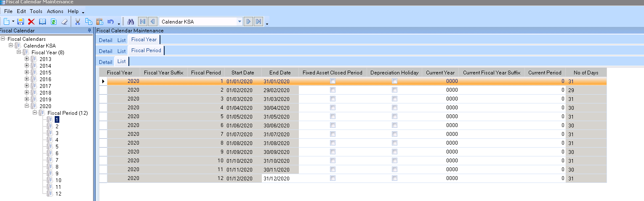644x201 pixels.
Task: Click the Start Date column header
Action: click(x=243, y=73)
